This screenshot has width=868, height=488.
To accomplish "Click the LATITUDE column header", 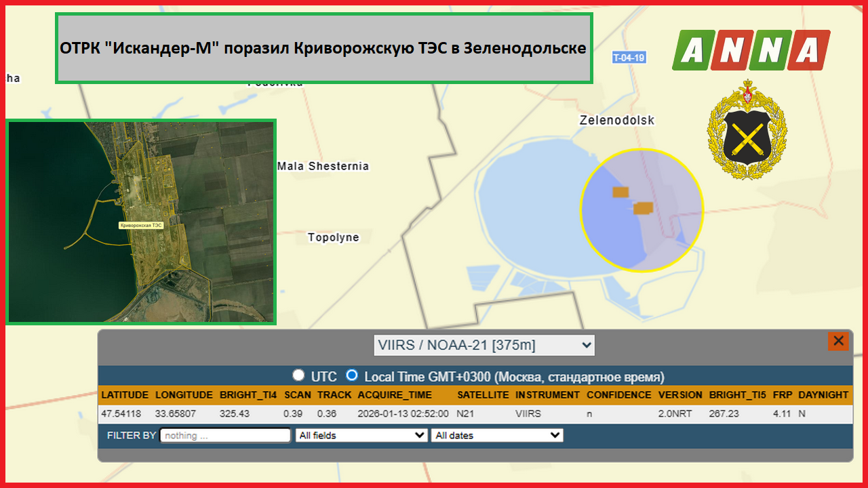I will (x=124, y=394).
